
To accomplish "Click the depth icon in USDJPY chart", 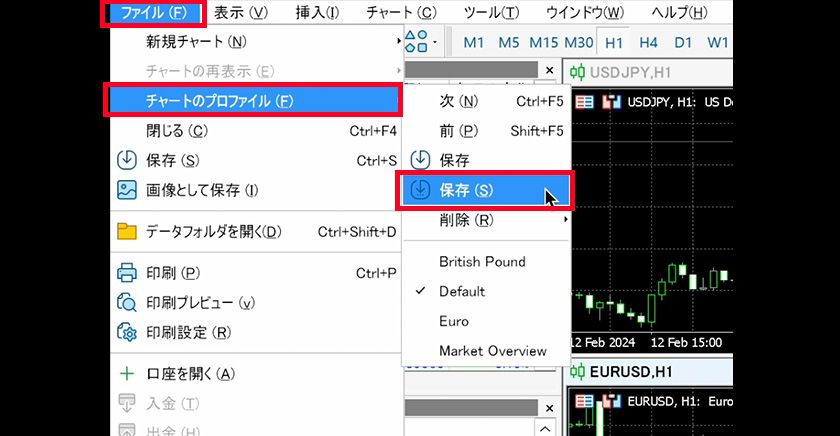I will pyautogui.click(x=611, y=102).
